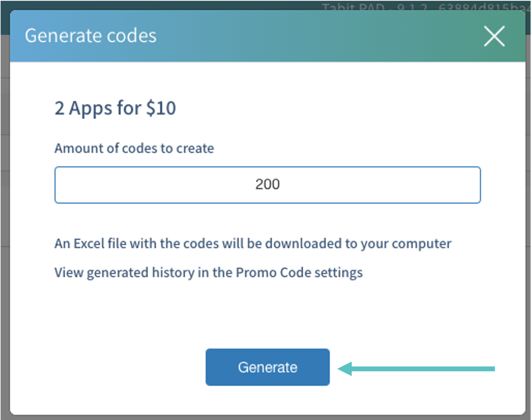531x420 pixels.
Task: Click the "$10" price in the promo heading
Action: (161, 108)
